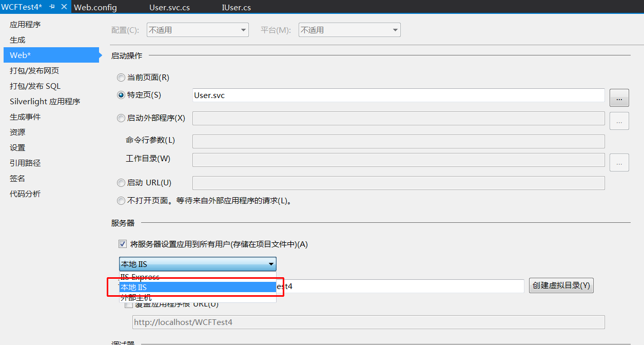Image resolution: width=644 pixels, height=345 pixels.
Task: Open the 配置 dropdown
Action: click(x=197, y=30)
